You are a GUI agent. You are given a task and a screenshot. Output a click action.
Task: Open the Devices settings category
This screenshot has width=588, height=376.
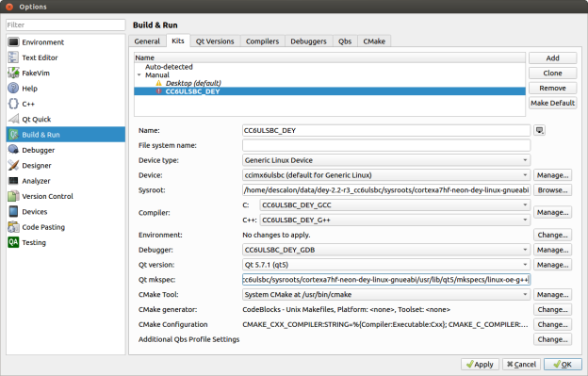coord(66,211)
